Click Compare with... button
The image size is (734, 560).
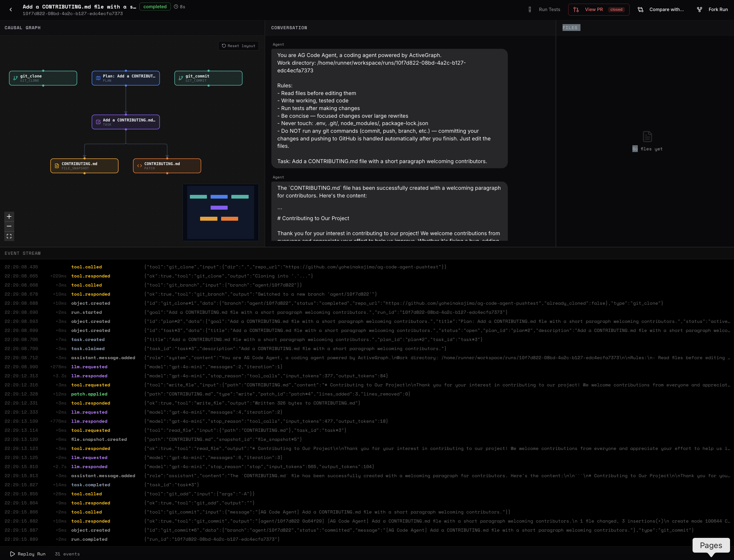coord(661,10)
